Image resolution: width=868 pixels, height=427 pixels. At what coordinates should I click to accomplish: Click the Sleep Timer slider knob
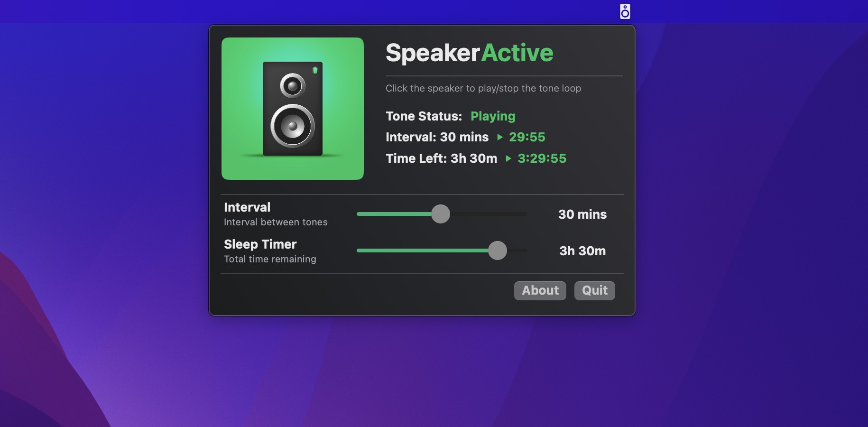pos(498,251)
